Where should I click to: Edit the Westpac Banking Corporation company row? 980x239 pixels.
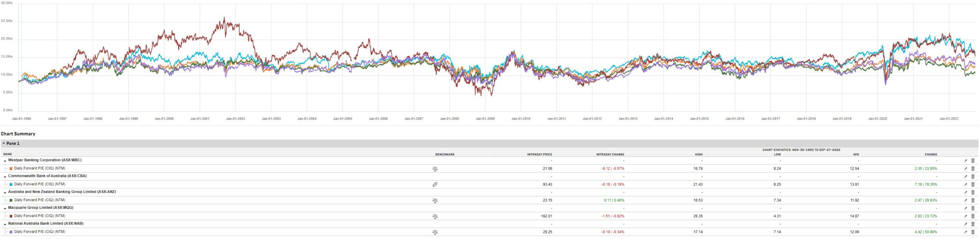[965, 160]
